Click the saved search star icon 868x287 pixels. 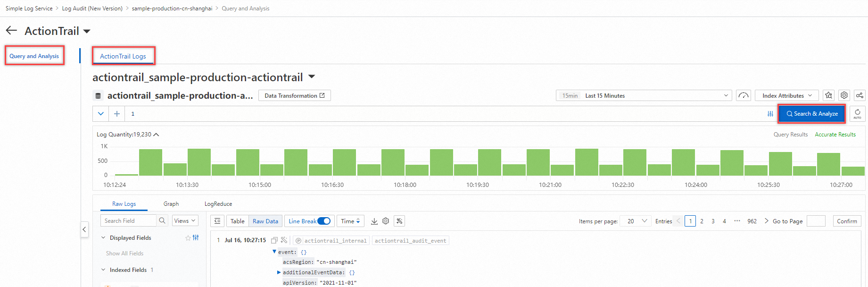(828, 95)
